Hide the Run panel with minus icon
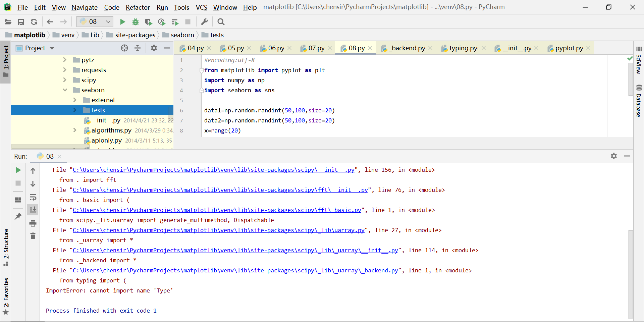 (x=627, y=156)
